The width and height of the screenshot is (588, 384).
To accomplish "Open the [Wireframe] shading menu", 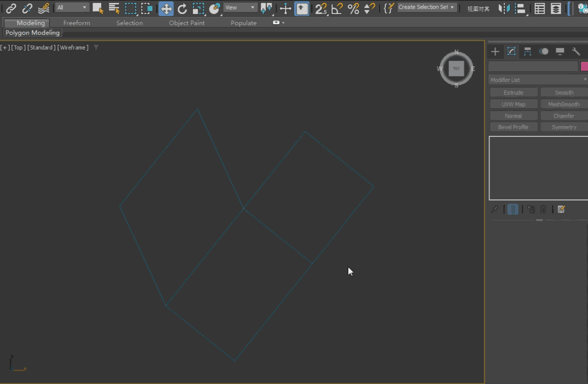I will tap(73, 47).
